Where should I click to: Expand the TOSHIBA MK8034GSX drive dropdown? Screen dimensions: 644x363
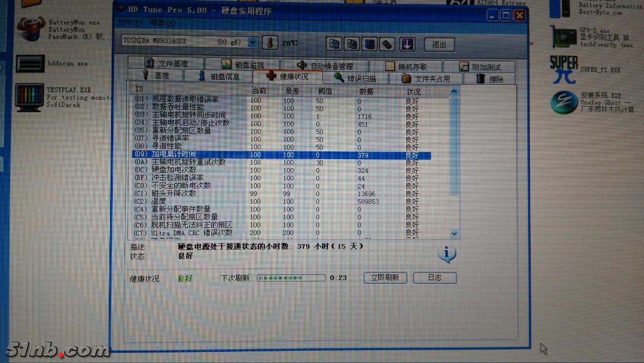(x=253, y=42)
